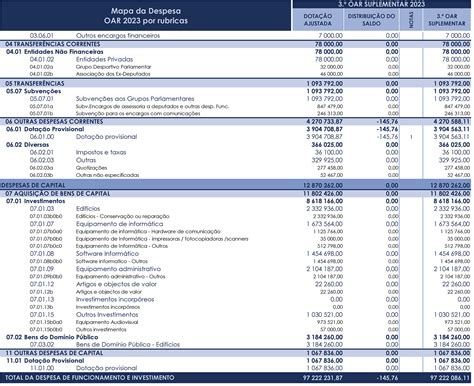Click 'Investimentos incorpóreos' label in row 07.01.13

(x=115, y=299)
